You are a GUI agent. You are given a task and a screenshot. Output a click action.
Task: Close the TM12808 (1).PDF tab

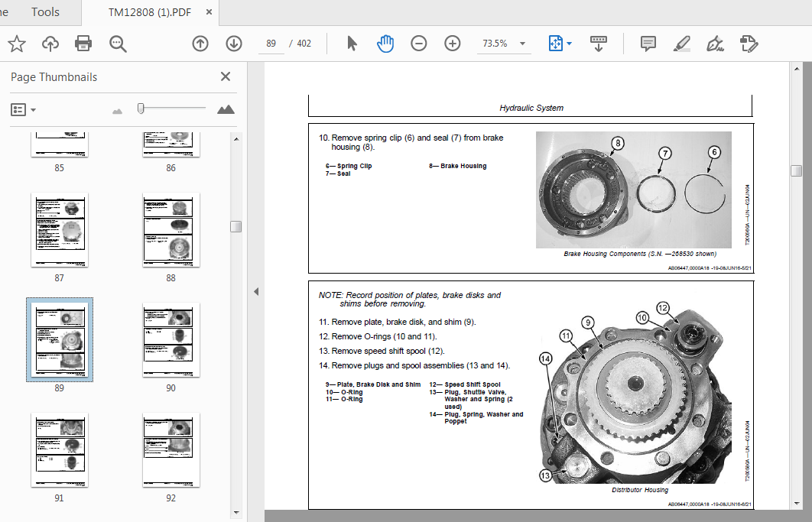click(209, 12)
